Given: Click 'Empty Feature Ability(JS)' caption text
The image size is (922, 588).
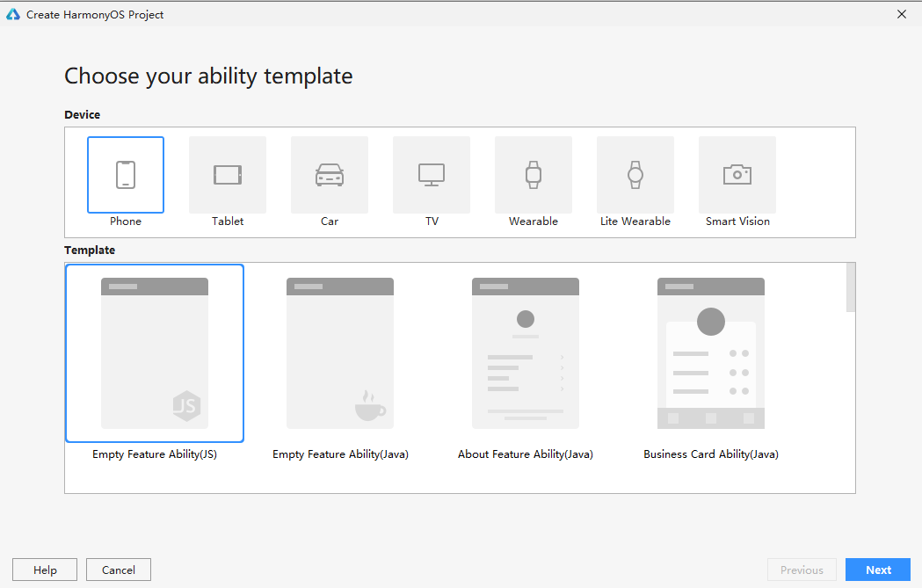Looking at the screenshot, I should (x=155, y=454).
